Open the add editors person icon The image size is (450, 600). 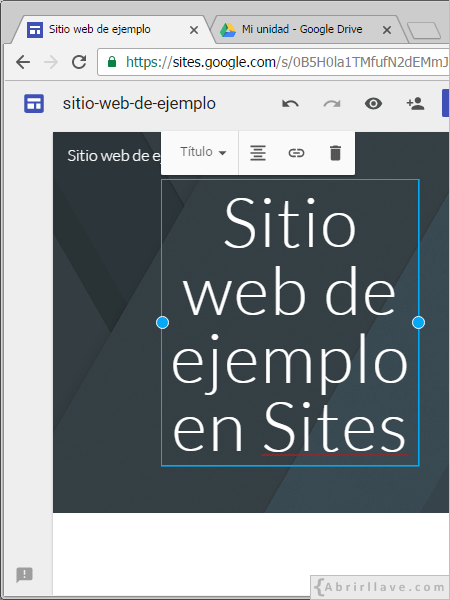pyautogui.click(x=415, y=104)
